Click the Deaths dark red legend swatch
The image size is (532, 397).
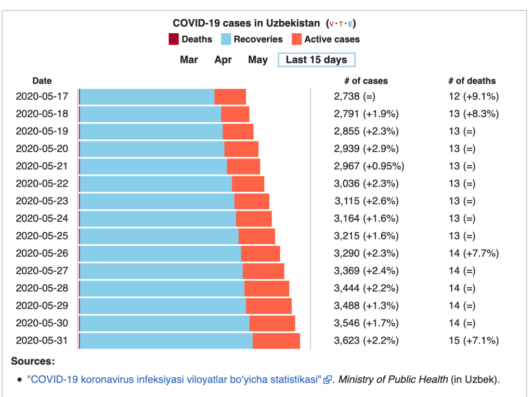coord(174,39)
